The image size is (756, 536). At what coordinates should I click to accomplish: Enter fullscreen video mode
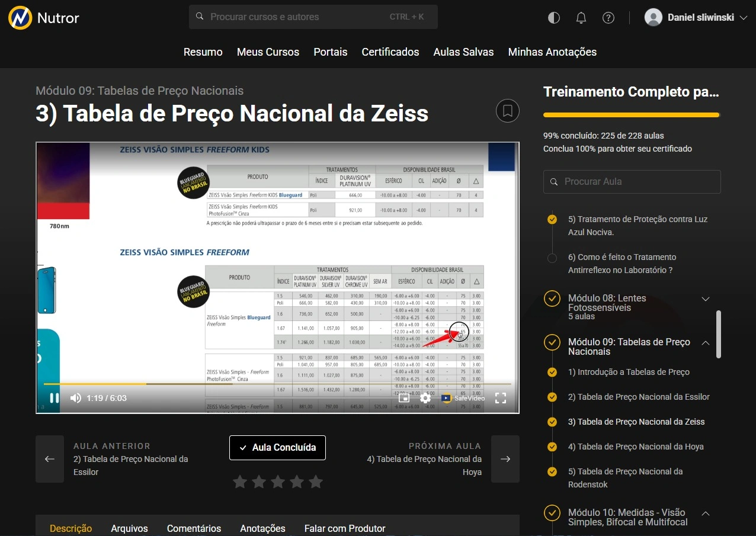coord(501,398)
